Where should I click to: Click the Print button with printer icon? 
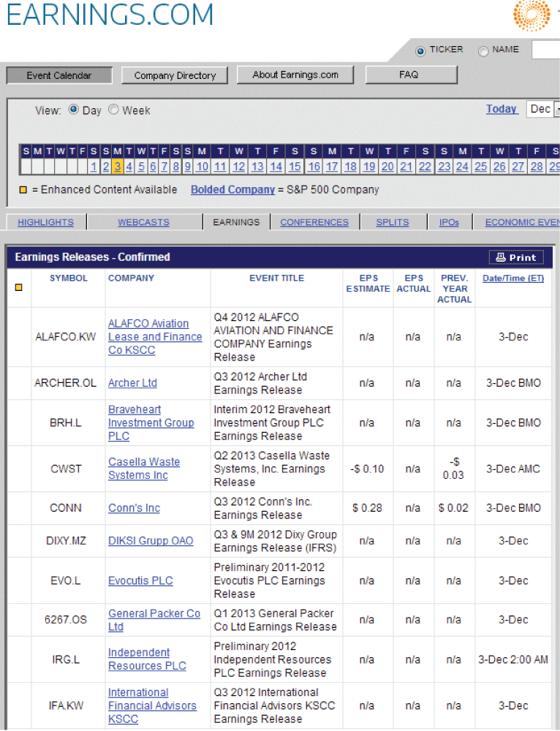tap(516, 257)
